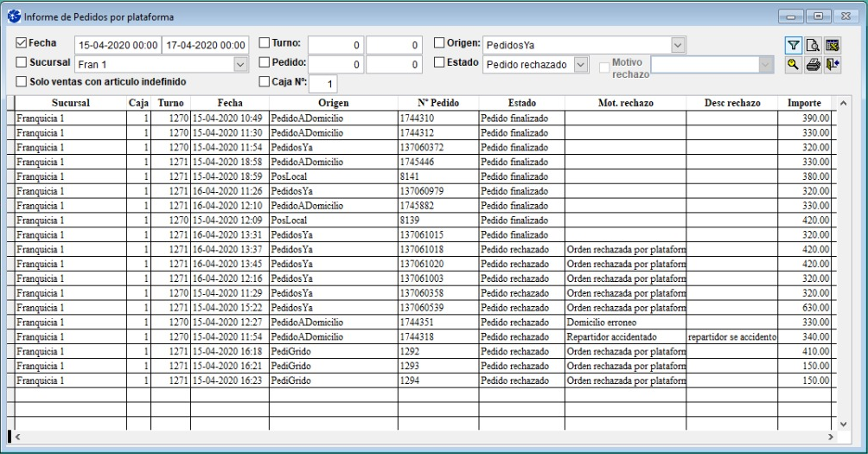The width and height of the screenshot is (868, 454).
Task: Click the app icon in the title bar
Action: (x=15, y=16)
